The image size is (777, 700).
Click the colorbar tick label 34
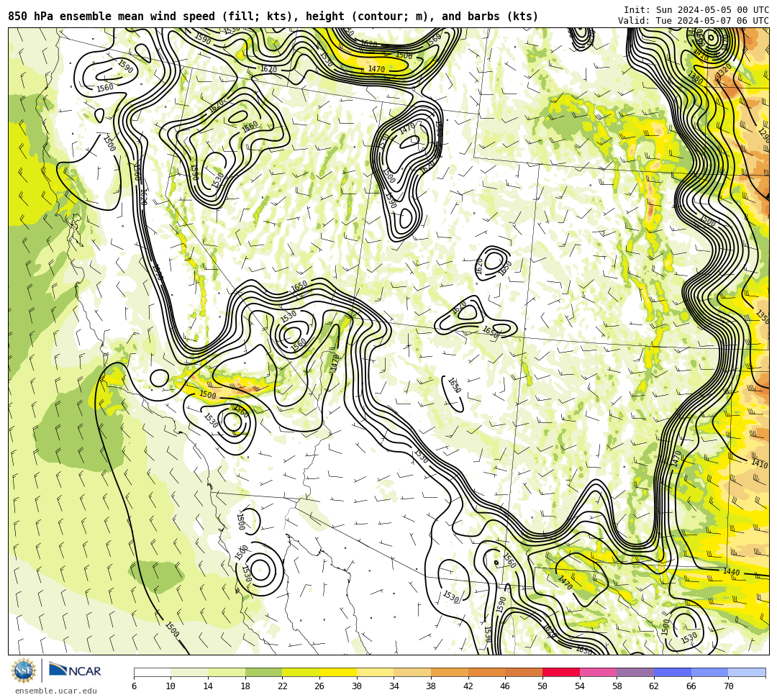(394, 686)
